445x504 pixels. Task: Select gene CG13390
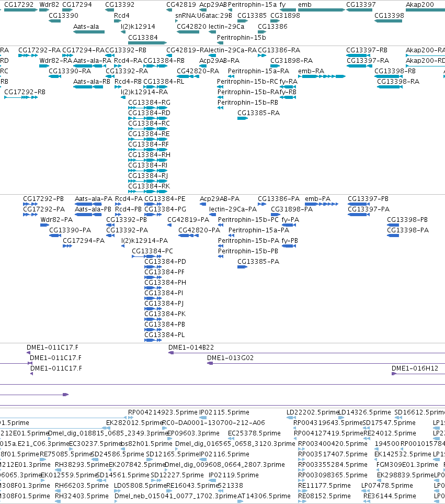[x=54, y=21]
